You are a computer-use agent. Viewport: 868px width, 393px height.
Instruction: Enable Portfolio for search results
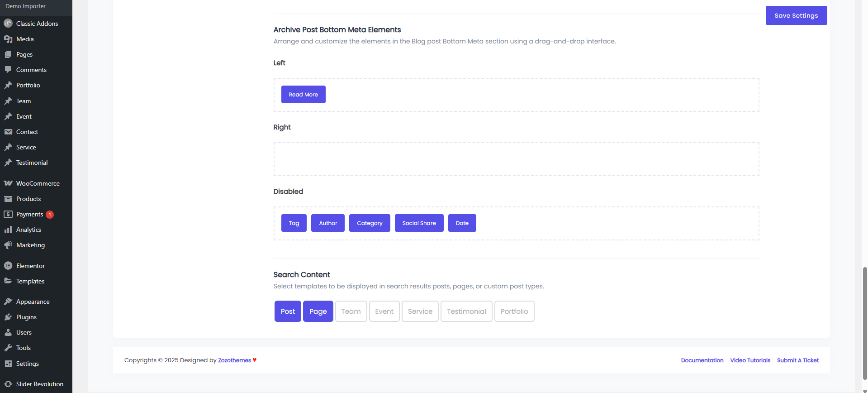tap(514, 312)
